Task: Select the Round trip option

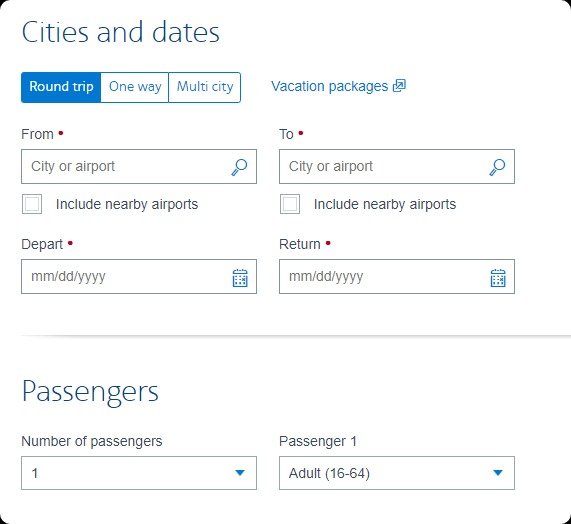Action: [61, 87]
